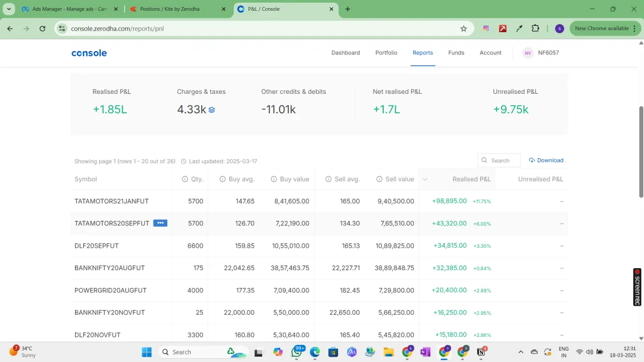Viewport: 644px width, 362px height.
Task: Open the Buy avg. column info icon
Action: pyautogui.click(x=222, y=179)
